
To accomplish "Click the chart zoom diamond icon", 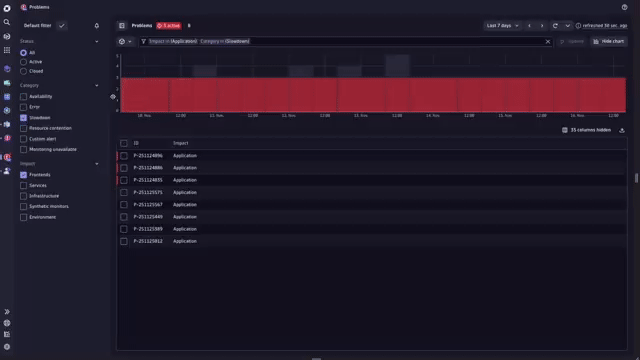I will (113, 97).
